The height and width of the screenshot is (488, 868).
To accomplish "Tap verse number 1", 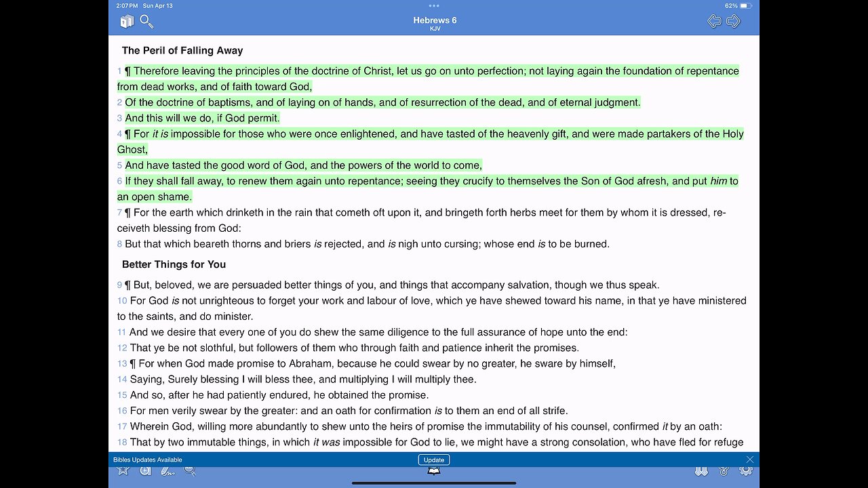I will click(x=119, y=71).
